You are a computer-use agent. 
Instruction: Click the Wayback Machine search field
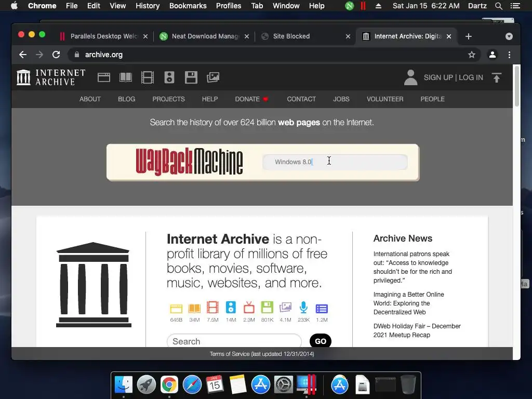[335, 162]
